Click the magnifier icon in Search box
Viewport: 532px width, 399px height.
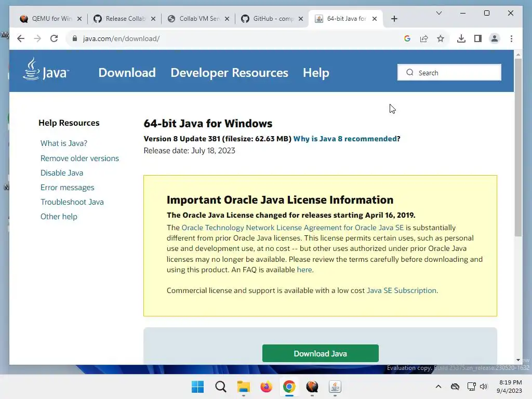410,73
